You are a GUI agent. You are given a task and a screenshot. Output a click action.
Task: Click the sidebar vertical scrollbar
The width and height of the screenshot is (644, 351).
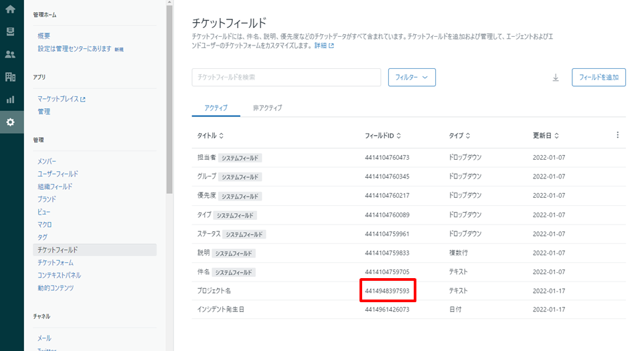pos(169,98)
